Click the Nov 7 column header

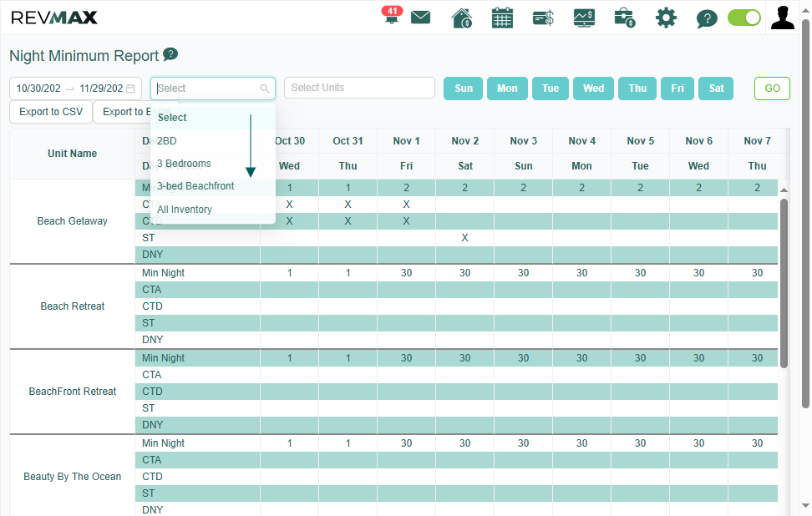[758, 141]
